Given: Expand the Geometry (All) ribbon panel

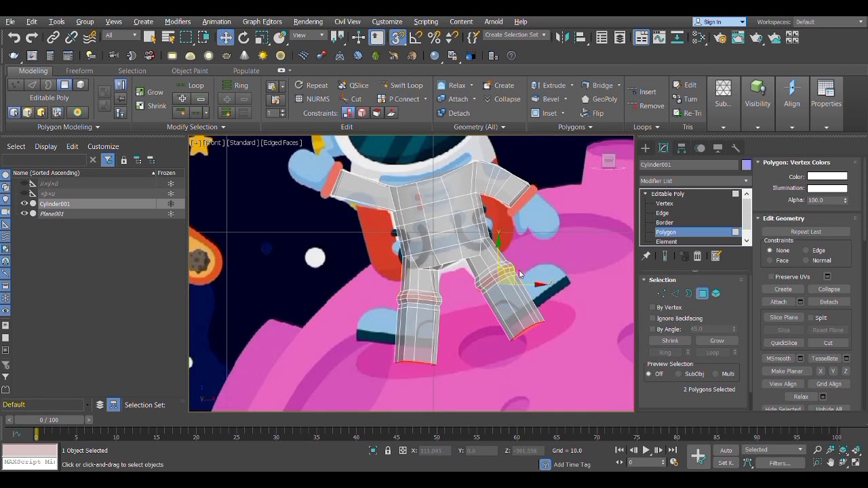Looking at the screenshot, I should 479,127.
